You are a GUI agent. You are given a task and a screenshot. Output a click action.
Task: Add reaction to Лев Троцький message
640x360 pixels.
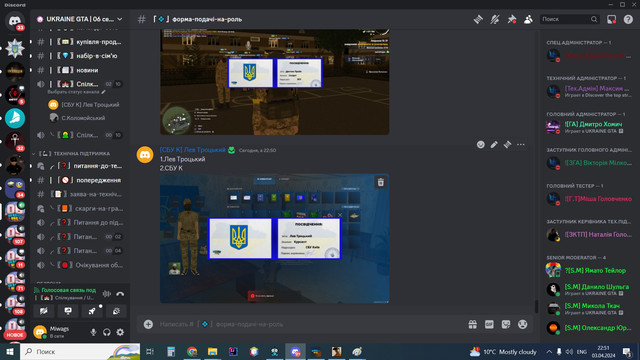tap(480, 144)
